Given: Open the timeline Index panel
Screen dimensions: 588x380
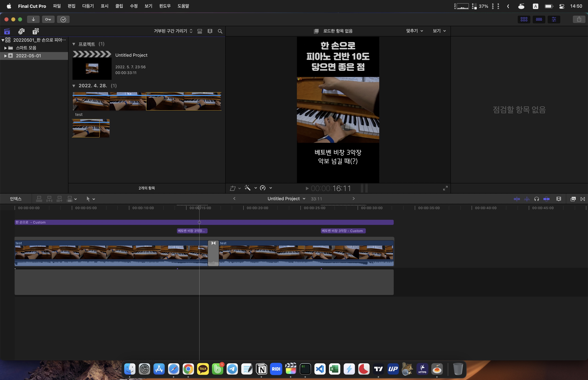Looking at the screenshot, I should point(16,199).
